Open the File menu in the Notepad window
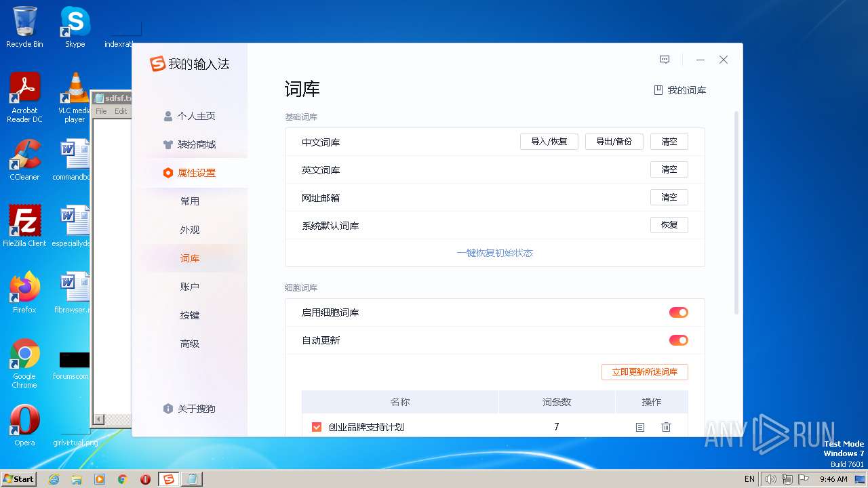 (x=101, y=111)
